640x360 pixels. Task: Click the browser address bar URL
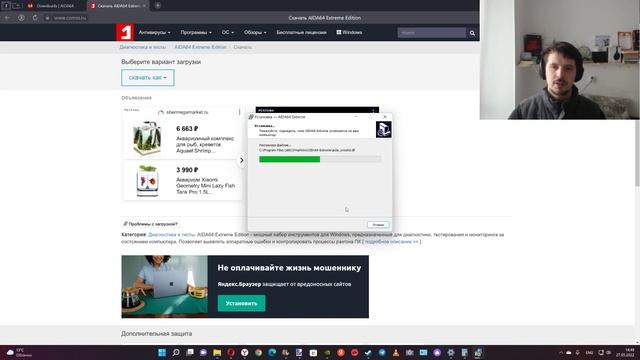pyautogui.click(x=70, y=18)
